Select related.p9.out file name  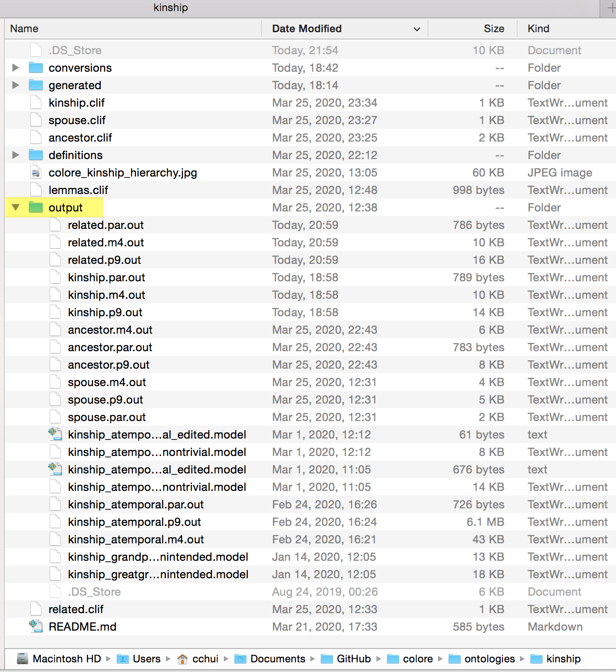pos(104,260)
